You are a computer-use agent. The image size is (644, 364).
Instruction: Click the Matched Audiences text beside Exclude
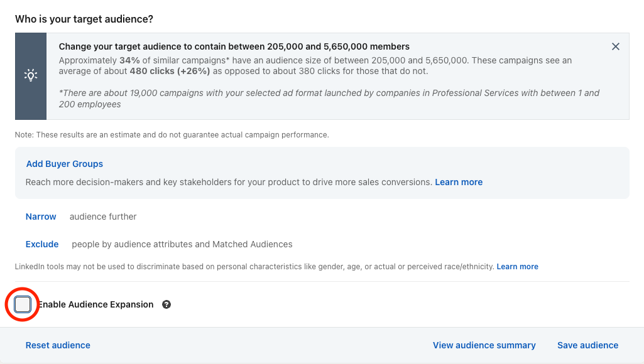click(252, 244)
